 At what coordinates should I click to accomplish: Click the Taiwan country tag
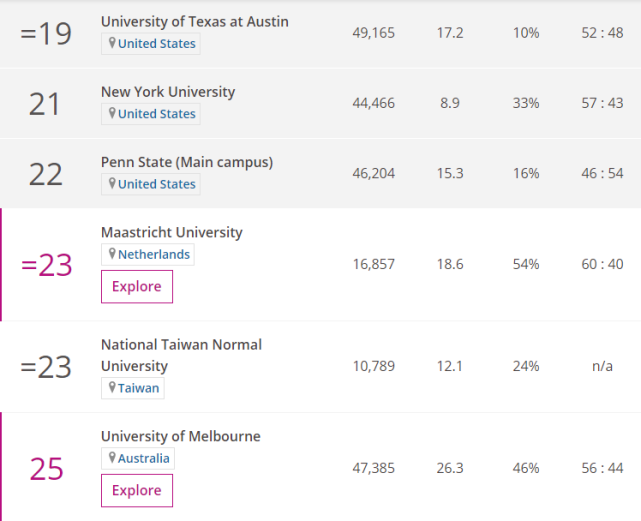tap(138, 388)
